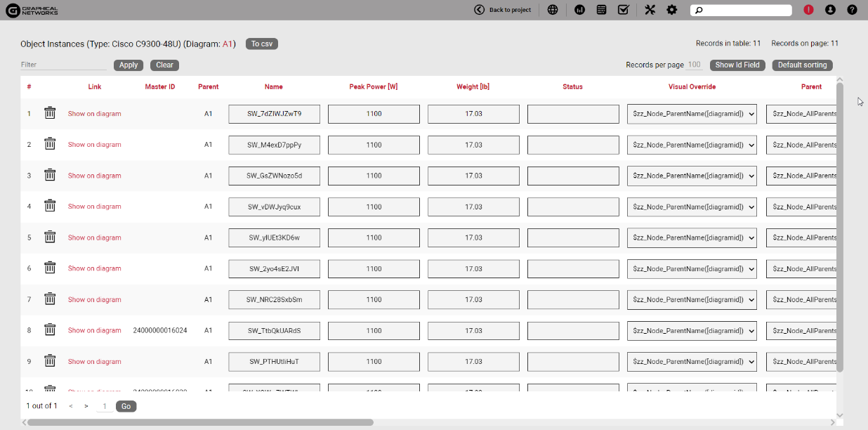Open the bar chart reports icon
868x430 pixels.
coord(580,10)
